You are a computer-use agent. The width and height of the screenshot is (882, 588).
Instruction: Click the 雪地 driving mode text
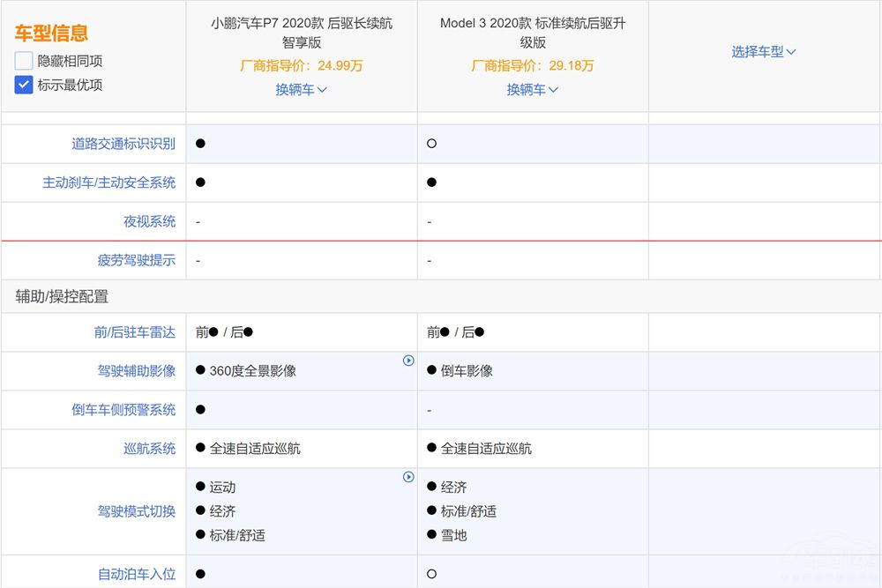454,536
